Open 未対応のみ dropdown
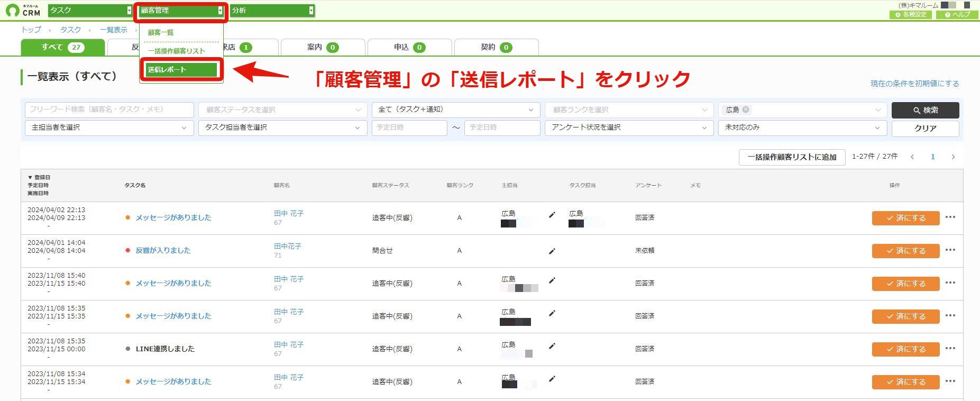The image size is (980, 401). [x=802, y=127]
